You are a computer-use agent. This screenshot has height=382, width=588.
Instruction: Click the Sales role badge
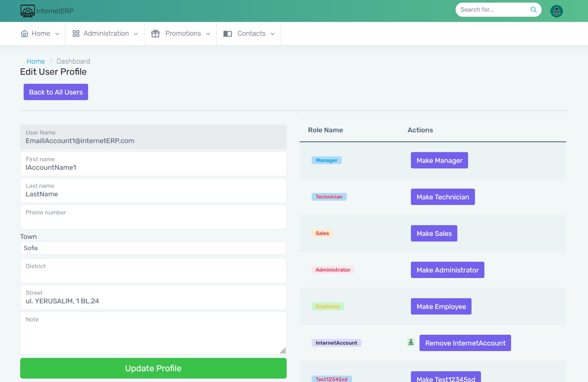click(322, 233)
